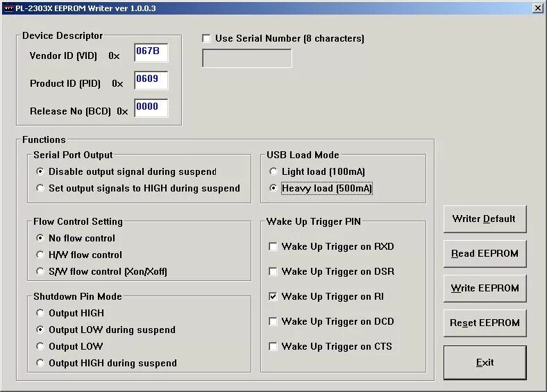Click the Device Descriptor group title
This screenshot has width=547, height=392.
tap(62, 35)
